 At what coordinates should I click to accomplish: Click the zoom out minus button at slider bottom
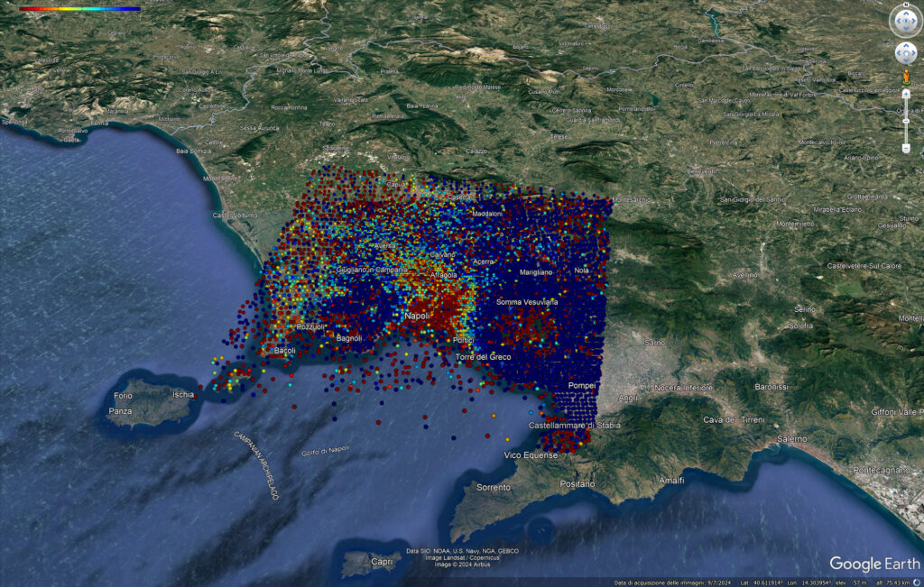tap(906, 148)
